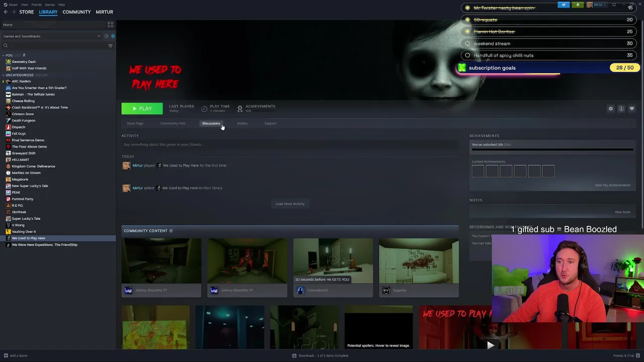Open the Steam notifications bell icon

pyautogui.click(x=578, y=5)
